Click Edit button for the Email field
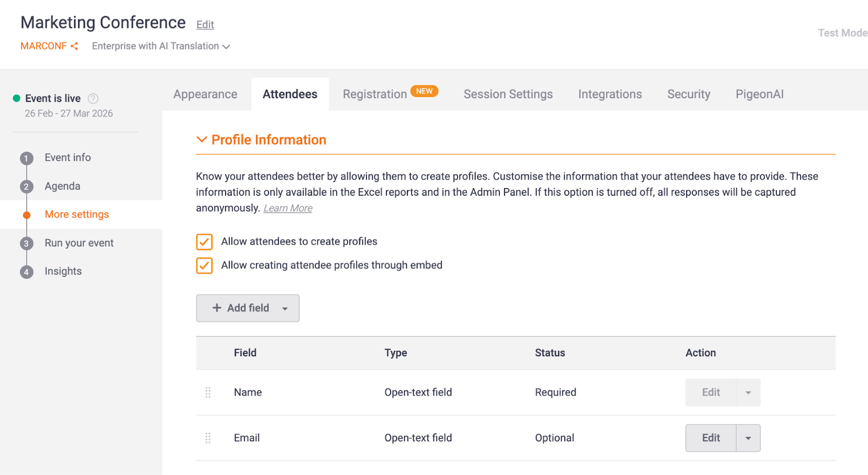This screenshot has width=868, height=475. [711, 438]
